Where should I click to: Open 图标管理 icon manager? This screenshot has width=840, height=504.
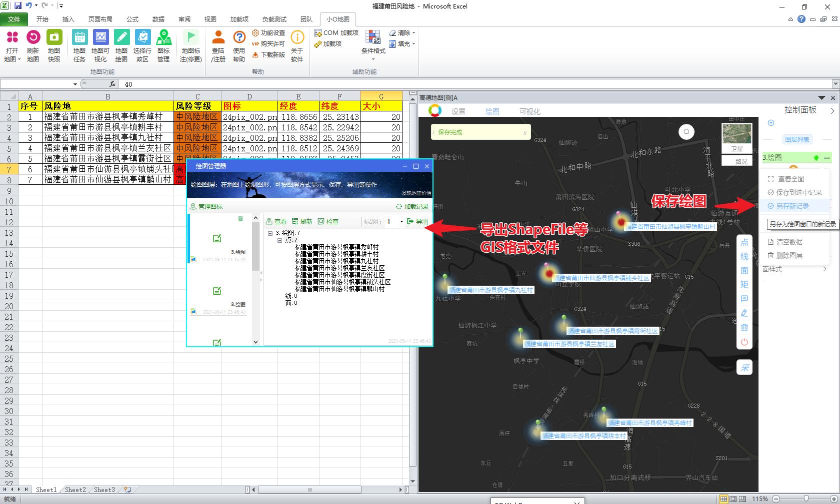(x=163, y=45)
